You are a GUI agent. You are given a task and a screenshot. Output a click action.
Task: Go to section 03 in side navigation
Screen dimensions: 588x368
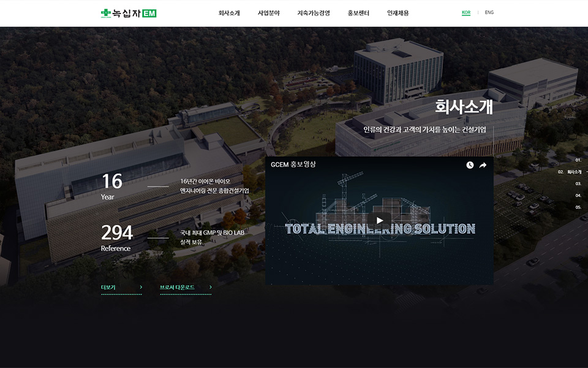pyautogui.click(x=578, y=183)
